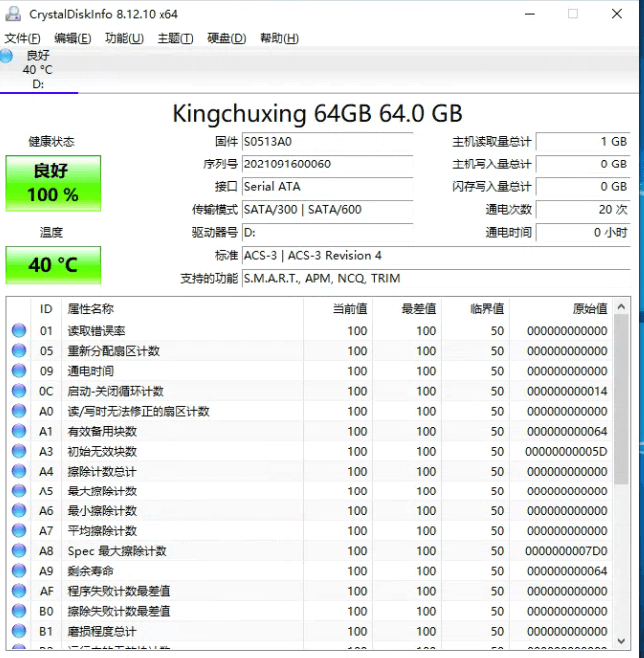The image size is (644, 658).
Task: Click the 当前值 column header
Action: point(338,309)
